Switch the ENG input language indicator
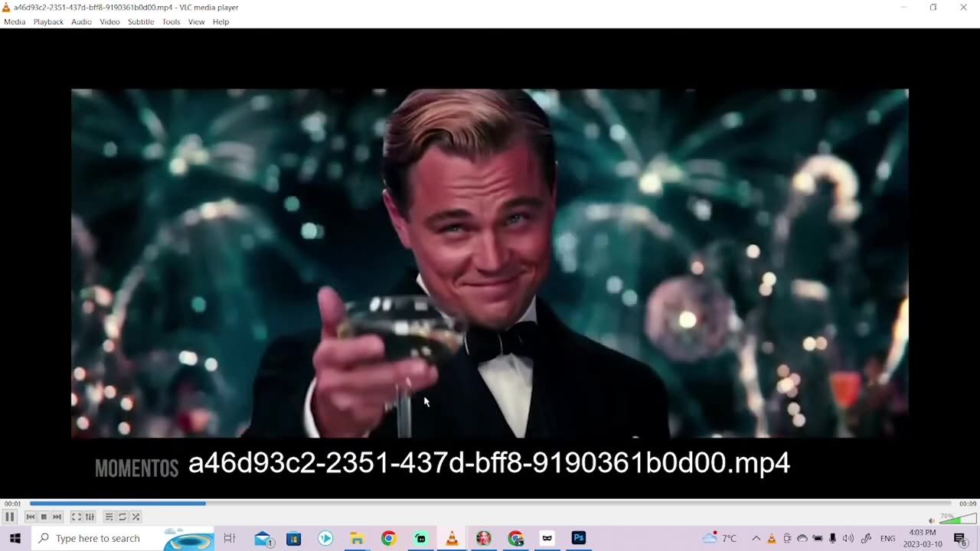980x551 pixels. [x=888, y=538]
